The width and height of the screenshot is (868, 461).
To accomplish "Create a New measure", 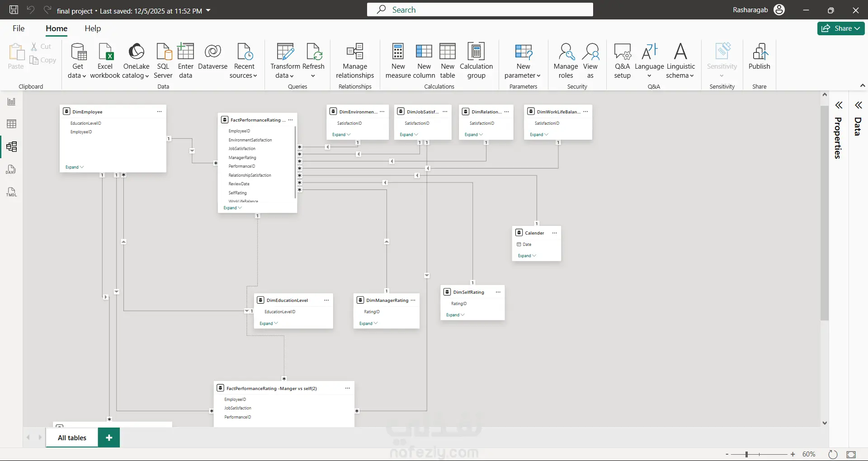I will pyautogui.click(x=398, y=61).
